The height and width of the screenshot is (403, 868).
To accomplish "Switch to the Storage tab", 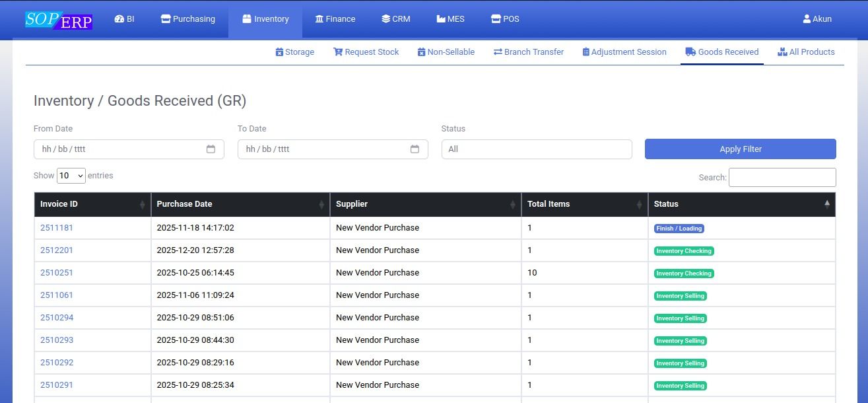I will 295,52.
